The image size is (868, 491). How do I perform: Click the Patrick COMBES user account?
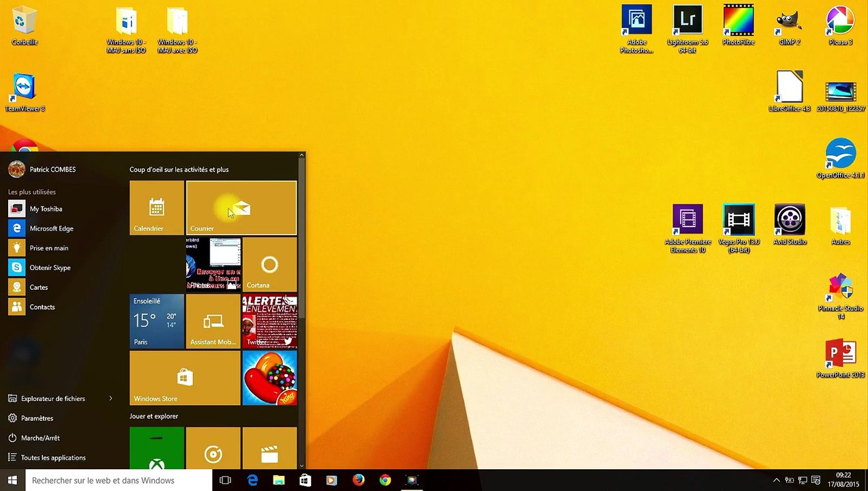[42, 169]
